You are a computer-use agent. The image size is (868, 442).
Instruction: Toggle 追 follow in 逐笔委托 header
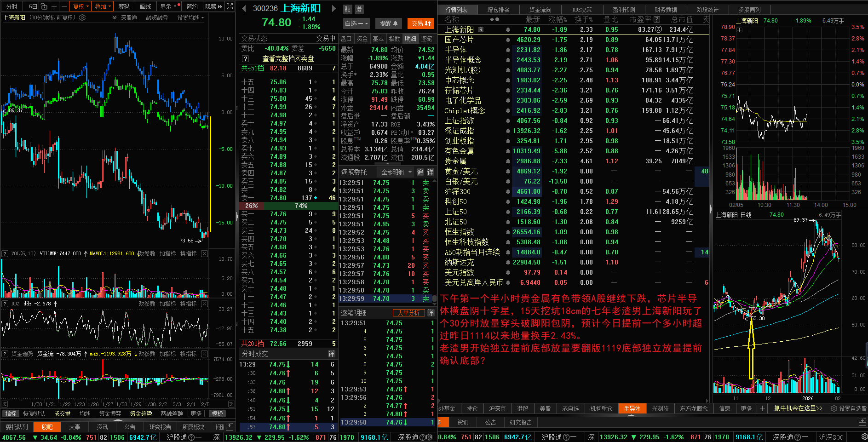click(x=420, y=172)
